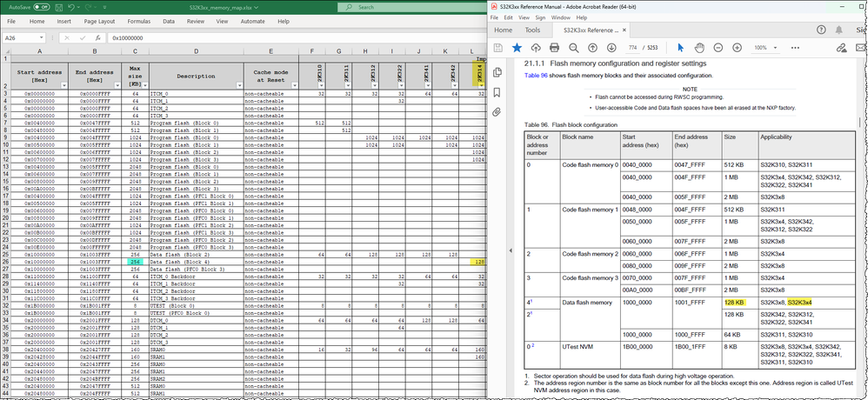The width and height of the screenshot is (868, 400).
Task: Open the End address column filter dropdown
Action: (117, 86)
